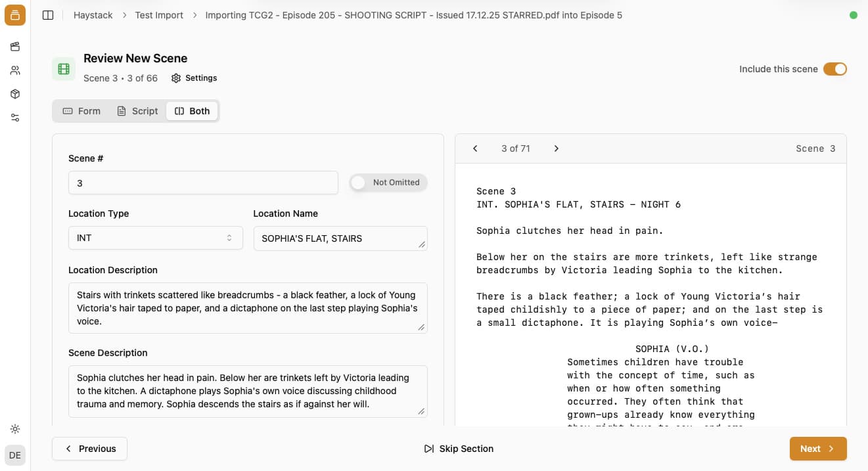This screenshot has width=868, height=471.
Task: Toggle the sidebar panel icon
Action: click(48, 15)
